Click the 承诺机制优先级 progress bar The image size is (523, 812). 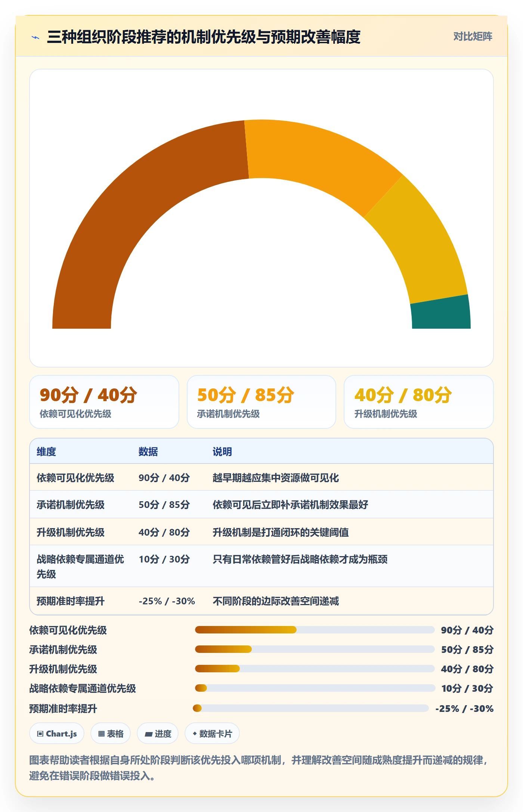(315, 649)
